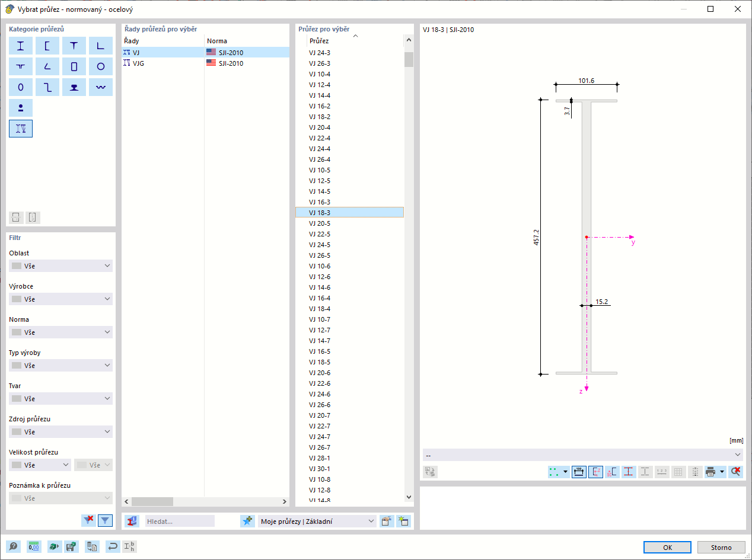This screenshot has width=752, height=560.
Task: Open the Výrobce filter dropdown
Action: [60, 299]
